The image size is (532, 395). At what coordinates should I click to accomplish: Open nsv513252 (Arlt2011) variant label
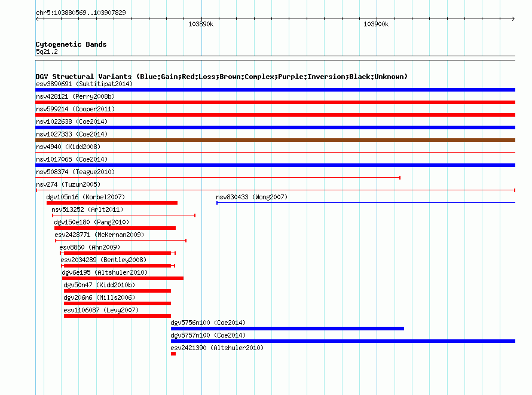(87, 209)
